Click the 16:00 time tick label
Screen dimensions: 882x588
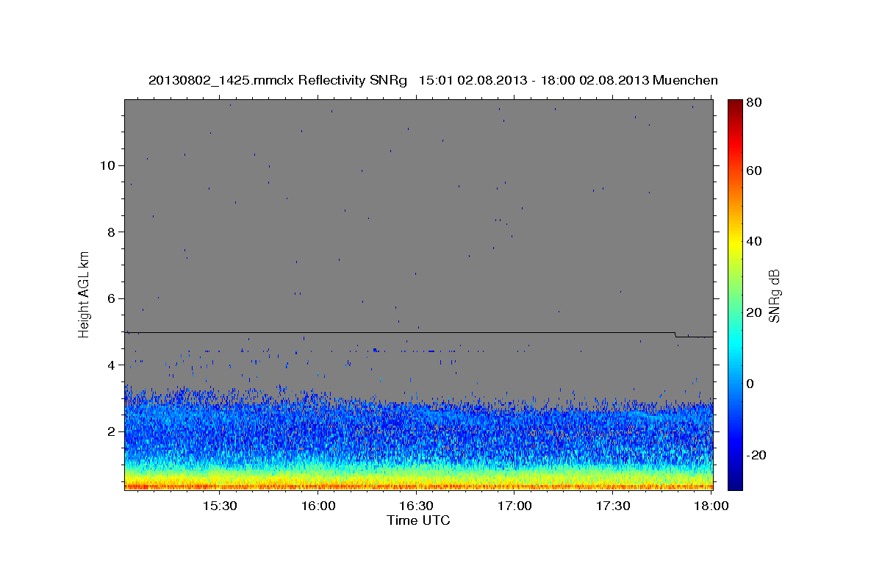pyautogui.click(x=318, y=506)
